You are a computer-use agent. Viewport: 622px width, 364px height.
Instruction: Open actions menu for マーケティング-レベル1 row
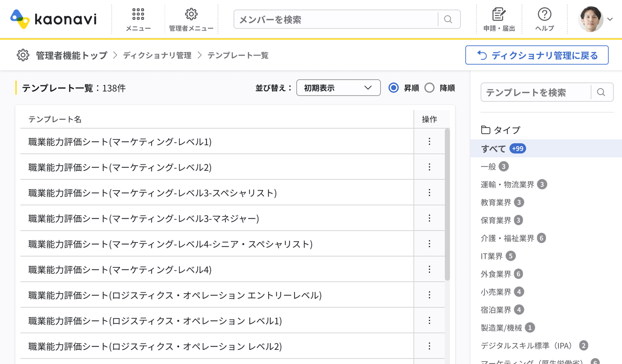point(429,142)
